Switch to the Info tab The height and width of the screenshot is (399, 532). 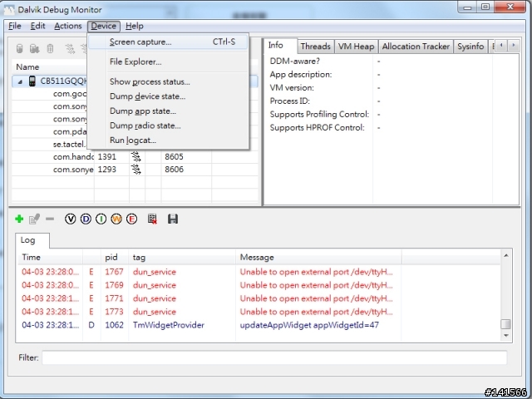280,45
